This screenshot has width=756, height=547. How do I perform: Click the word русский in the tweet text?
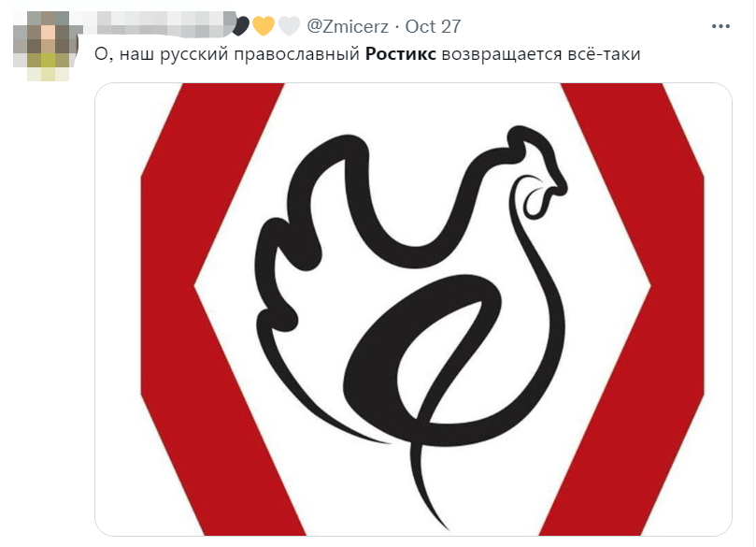click(193, 54)
